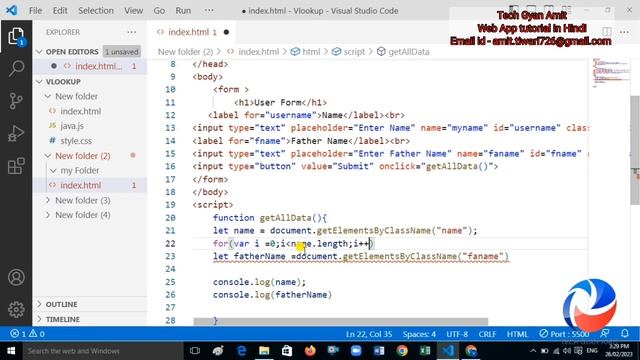Collapse the my Folder tree item
Viewport: 640px width, 360px height.
coord(53,170)
